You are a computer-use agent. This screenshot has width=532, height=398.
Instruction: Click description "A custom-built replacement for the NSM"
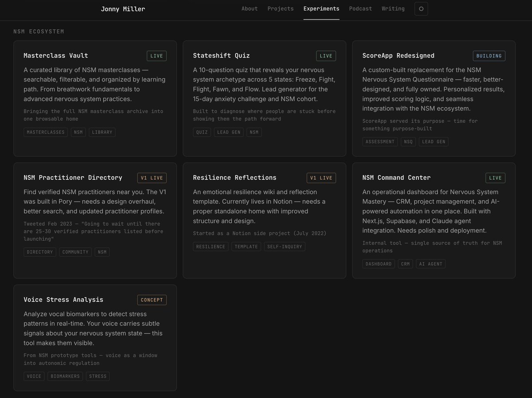pos(433,89)
